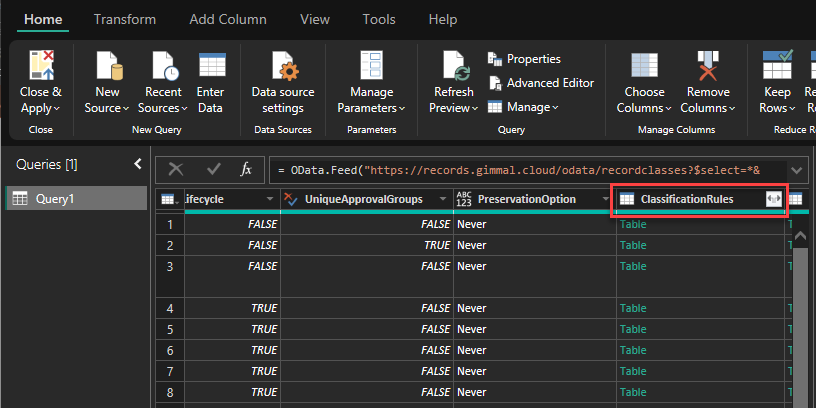
Task: Expand the Manage Parameters dropdown
Action: pyautogui.click(x=371, y=108)
